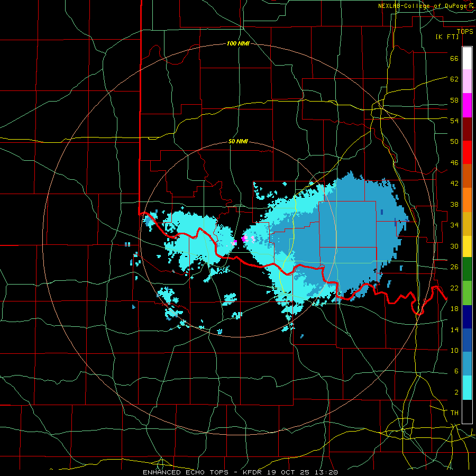Image resolution: width=476 pixels, height=476 pixels.
Task: Click the '13:20' timestamp text
Action: click(326, 472)
